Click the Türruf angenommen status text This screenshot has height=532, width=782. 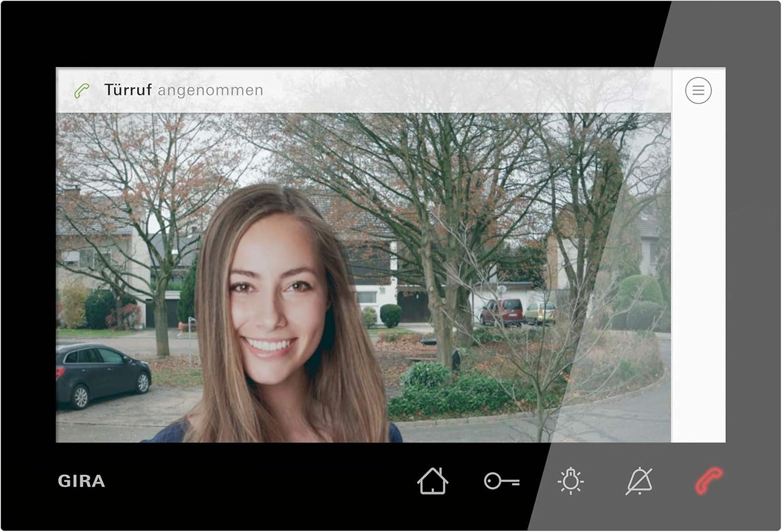pyautogui.click(x=181, y=90)
